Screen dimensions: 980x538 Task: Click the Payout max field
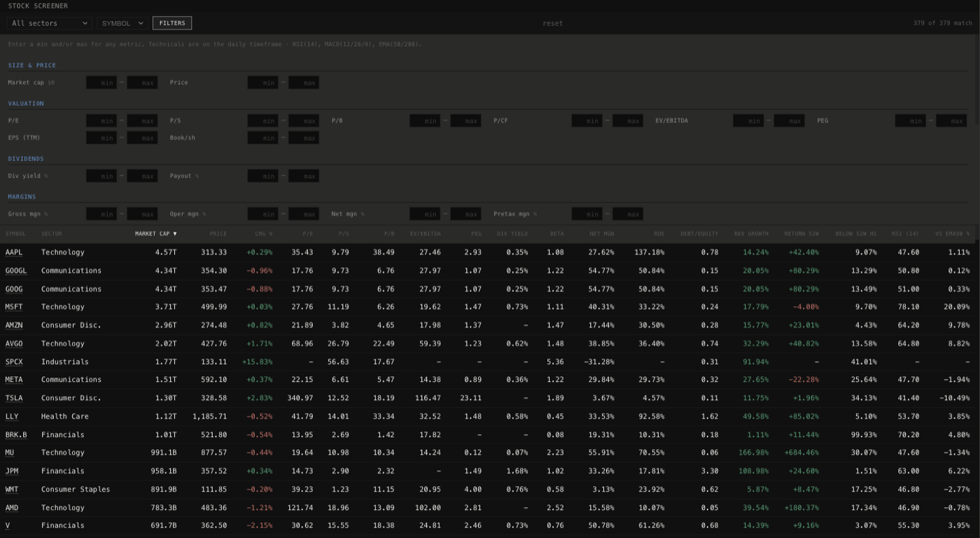pyautogui.click(x=304, y=176)
